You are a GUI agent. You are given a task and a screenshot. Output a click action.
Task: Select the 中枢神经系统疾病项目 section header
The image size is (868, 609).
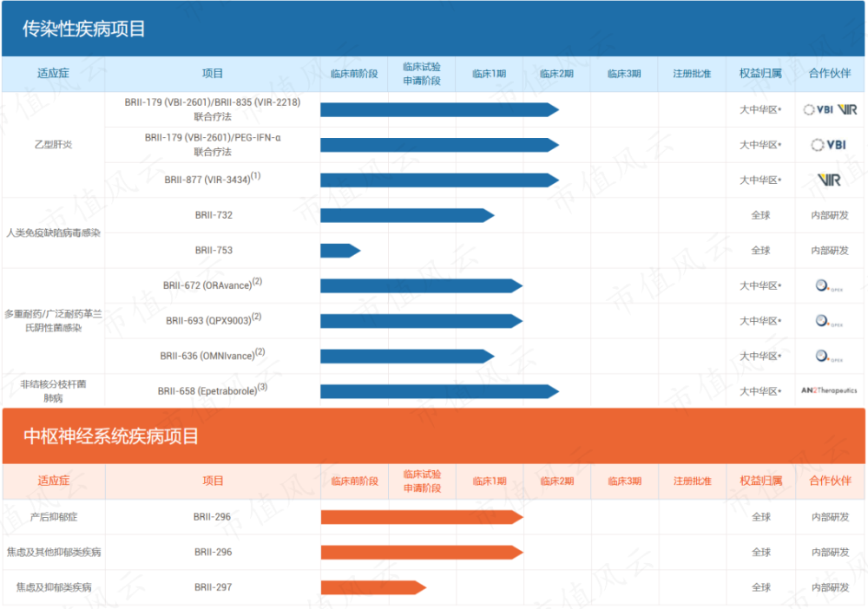click(433, 435)
